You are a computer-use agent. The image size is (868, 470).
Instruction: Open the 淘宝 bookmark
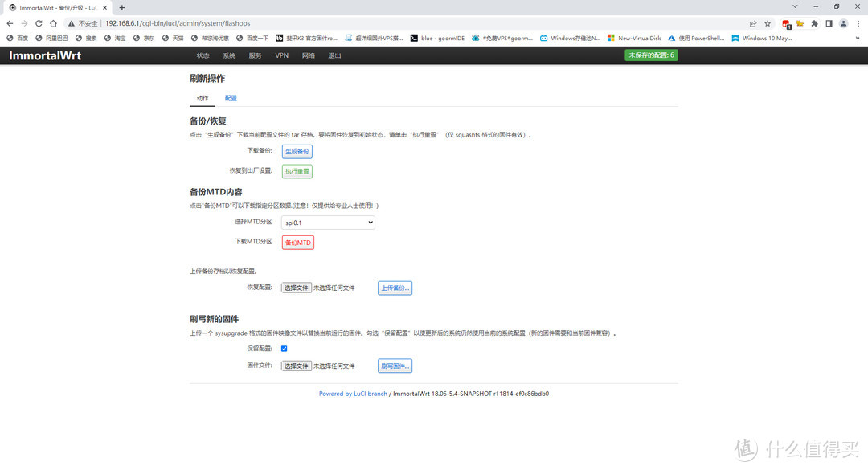115,39
